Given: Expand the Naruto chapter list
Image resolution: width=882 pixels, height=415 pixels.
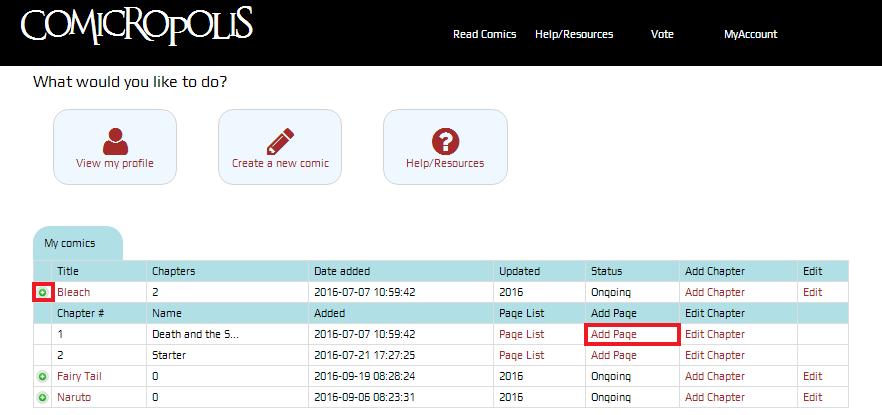Looking at the screenshot, I should point(43,398).
